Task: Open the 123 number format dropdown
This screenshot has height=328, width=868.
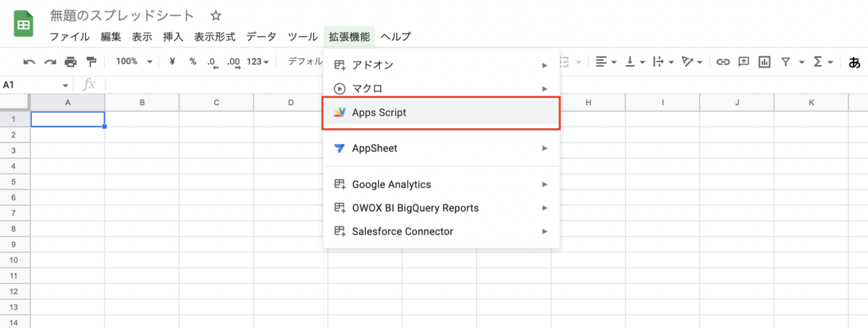Action: pyautogui.click(x=258, y=62)
